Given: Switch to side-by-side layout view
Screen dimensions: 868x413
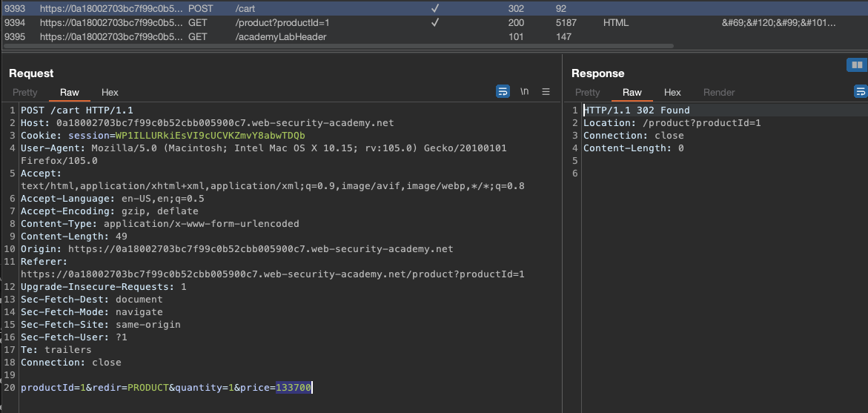Looking at the screenshot, I should click(857, 65).
